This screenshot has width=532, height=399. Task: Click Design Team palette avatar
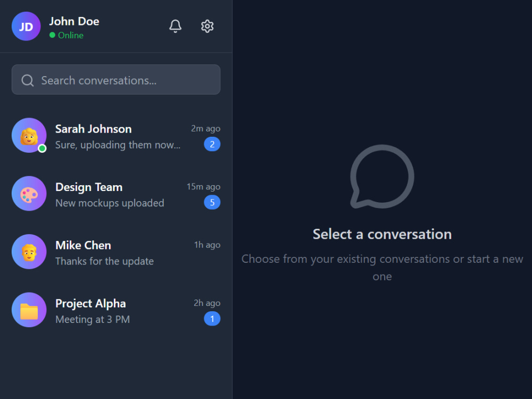tap(29, 194)
